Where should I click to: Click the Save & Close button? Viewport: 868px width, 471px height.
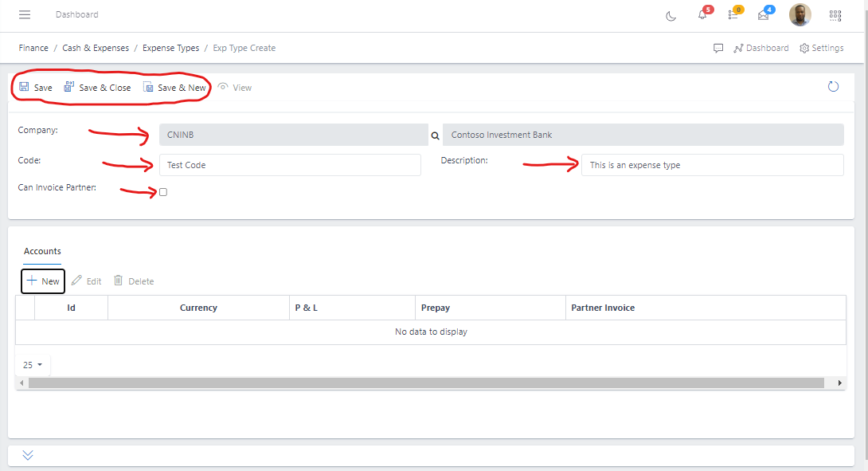pos(97,88)
